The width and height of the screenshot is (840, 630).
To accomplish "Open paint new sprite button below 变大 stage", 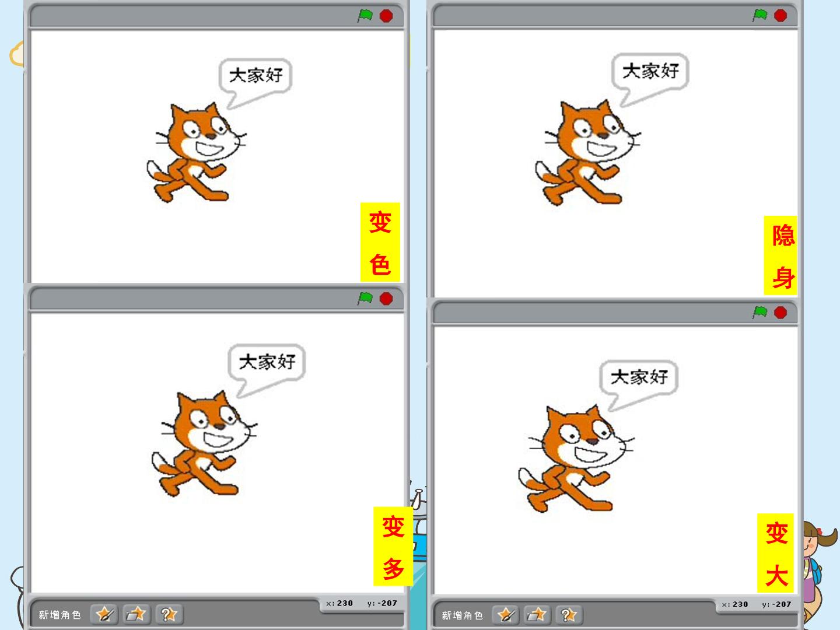I will click(x=505, y=614).
